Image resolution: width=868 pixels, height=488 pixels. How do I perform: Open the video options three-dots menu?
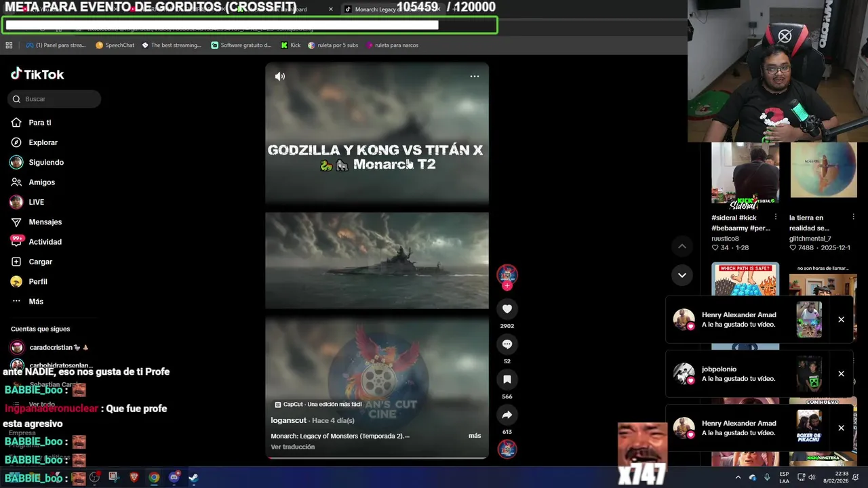(x=475, y=76)
